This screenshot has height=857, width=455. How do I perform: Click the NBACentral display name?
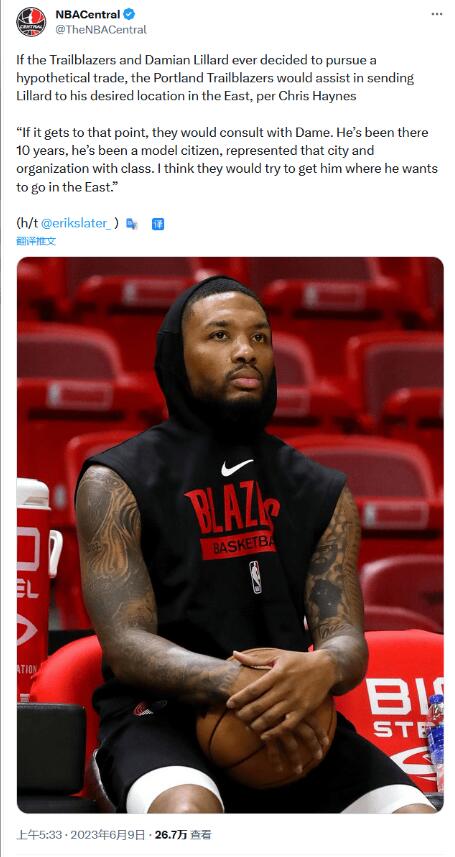click(x=88, y=15)
